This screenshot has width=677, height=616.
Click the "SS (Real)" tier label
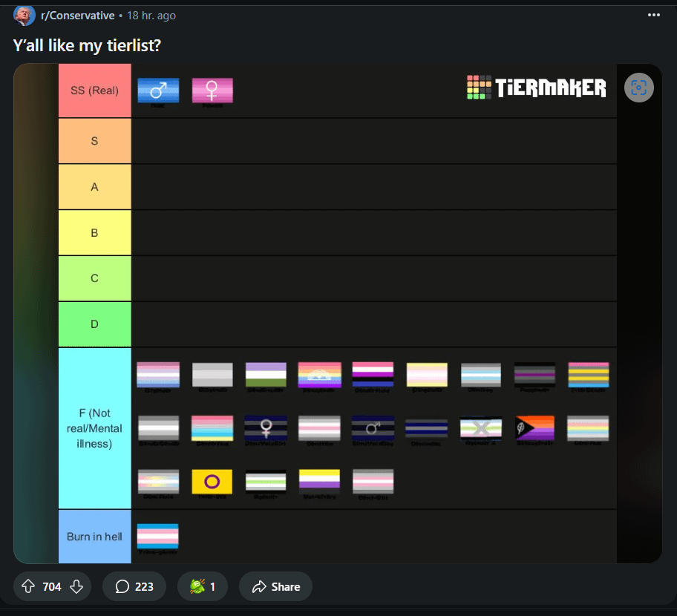94,91
